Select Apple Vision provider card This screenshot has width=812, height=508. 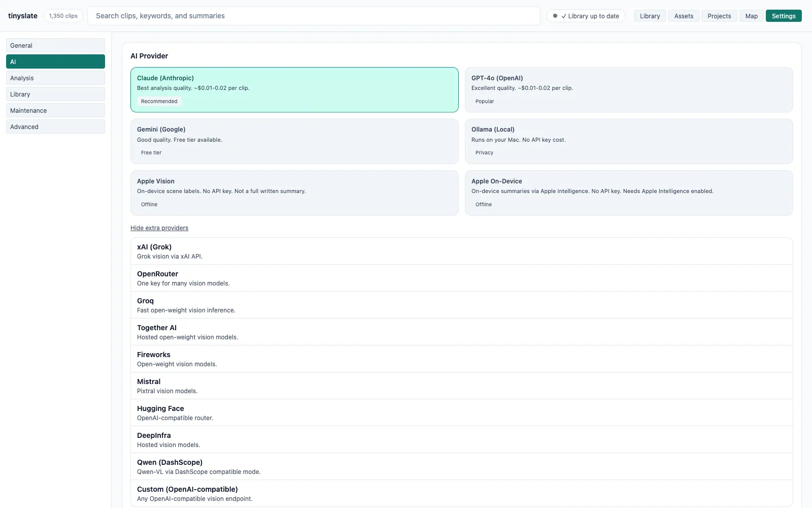294,193
